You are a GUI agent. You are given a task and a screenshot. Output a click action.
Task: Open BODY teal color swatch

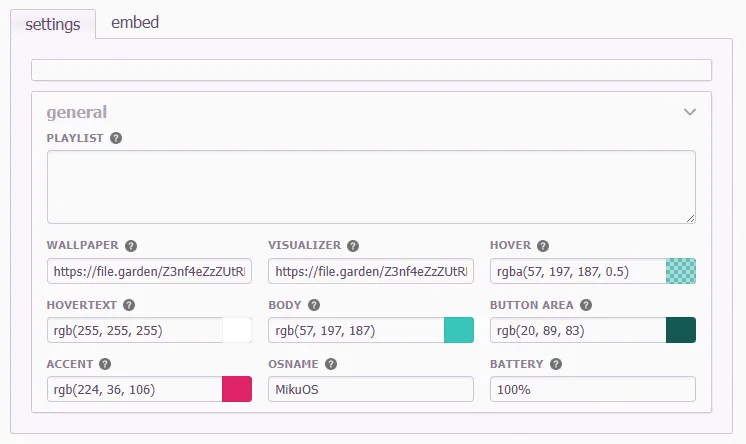(459, 330)
